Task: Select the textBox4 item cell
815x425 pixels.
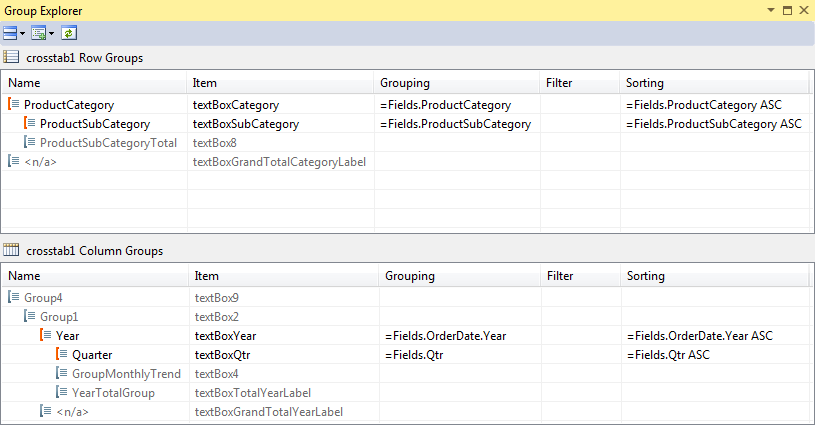Action: 284,374
